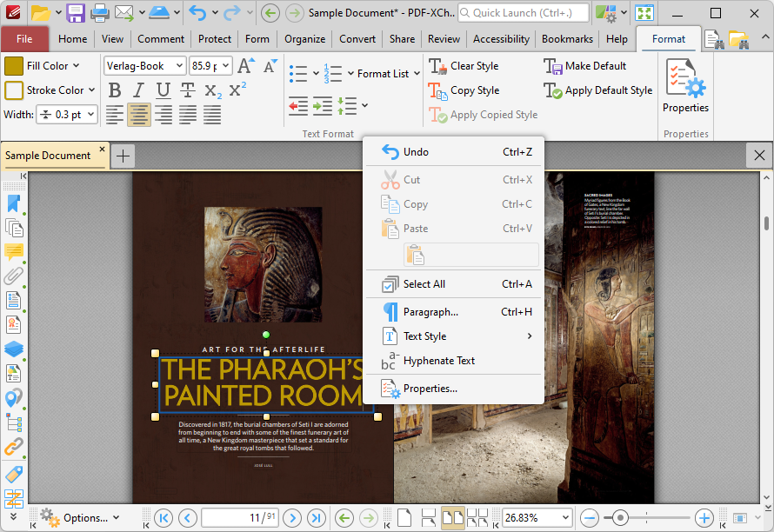Select center text alignment
This screenshot has height=532, width=774.
(x=138, y=115)
